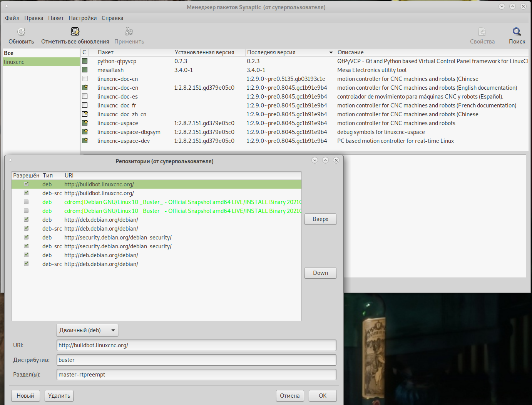This screenshot has width=532, height=405.
Task: Click the Раздел(ы) field with master-rtpreempt
Action: (196, 375)
